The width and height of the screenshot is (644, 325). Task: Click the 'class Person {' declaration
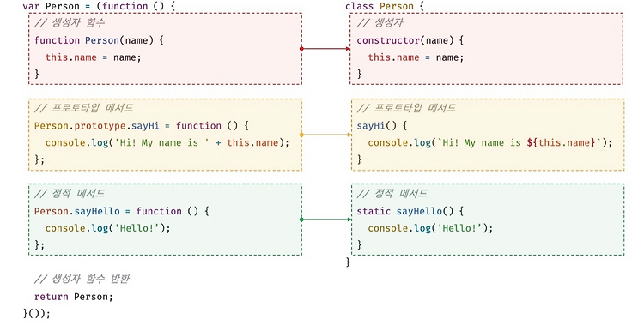384,6
